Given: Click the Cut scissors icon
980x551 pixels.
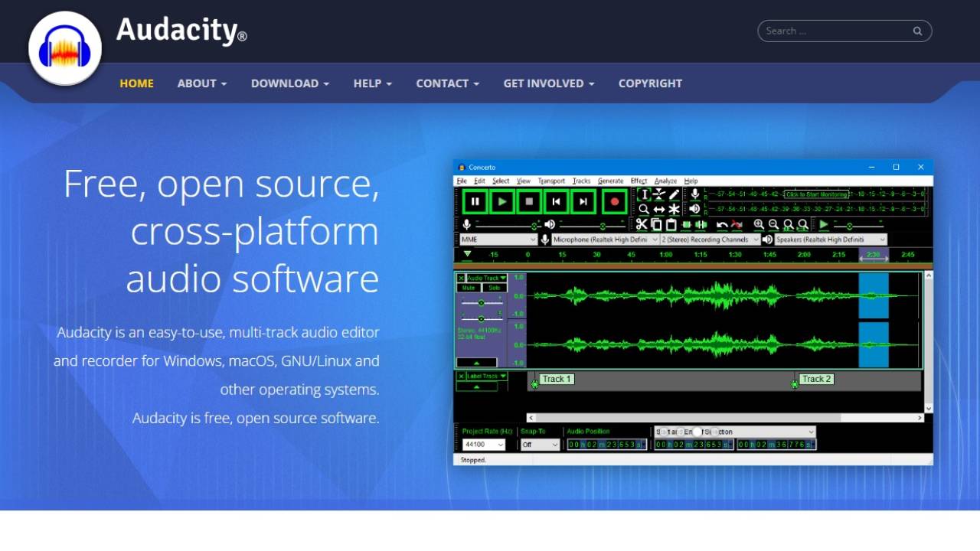Looking at the screenshot, I should (642, 224).
